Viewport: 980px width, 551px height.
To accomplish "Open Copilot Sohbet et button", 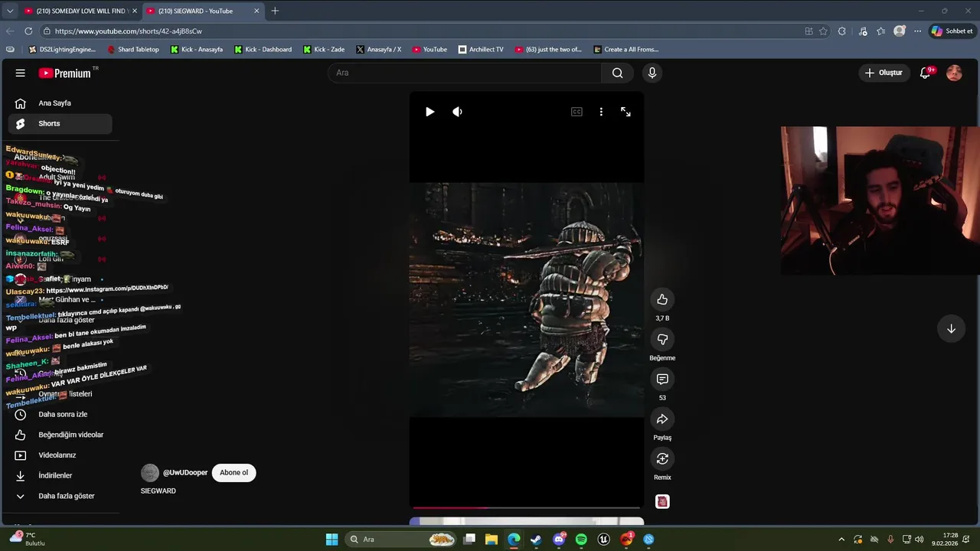I will pos(952,31).
